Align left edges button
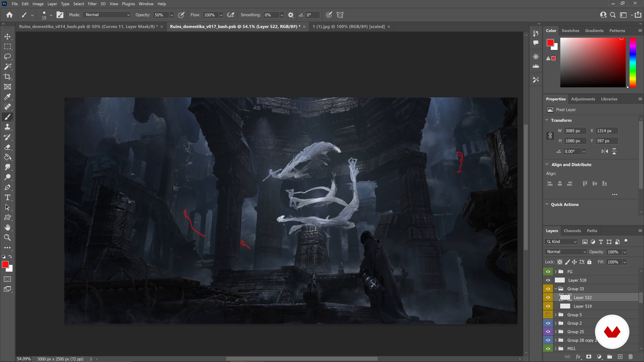The image size is (644, 362). [x=550, y=184]
